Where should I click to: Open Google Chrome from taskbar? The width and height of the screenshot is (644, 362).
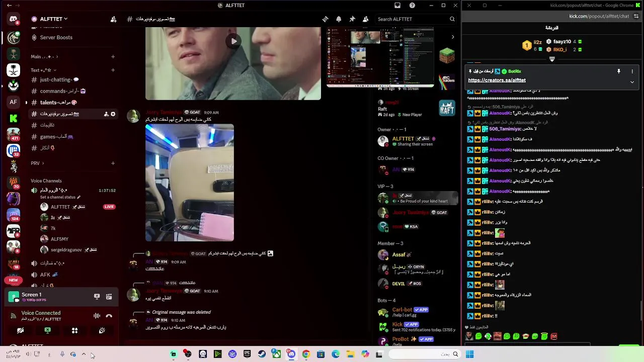click(x=306, y=354)
